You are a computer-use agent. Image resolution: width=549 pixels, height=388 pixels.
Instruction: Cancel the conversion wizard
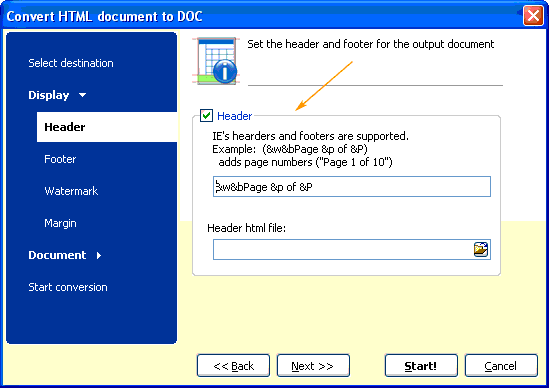(x=501, y=366)
